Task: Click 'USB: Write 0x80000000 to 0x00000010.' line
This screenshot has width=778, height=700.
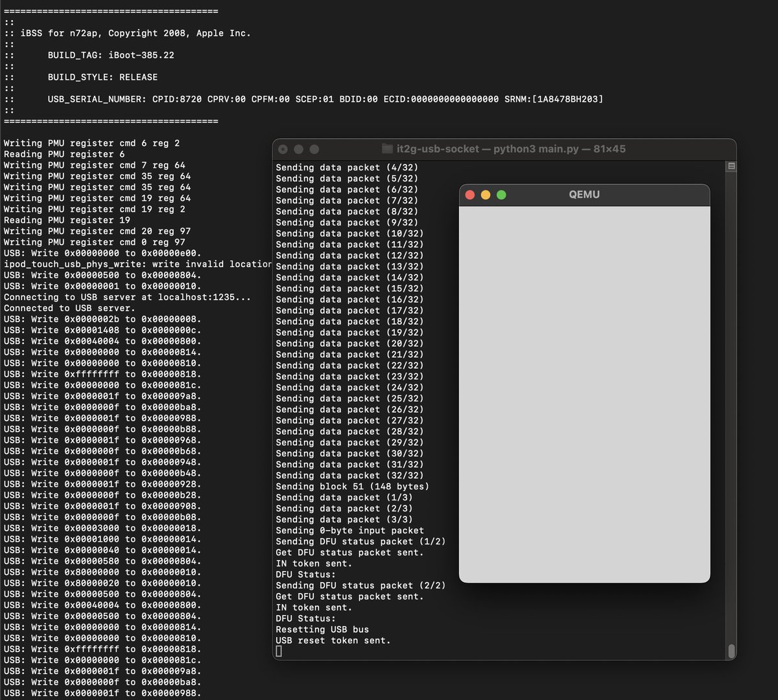Action: (102, 573)
